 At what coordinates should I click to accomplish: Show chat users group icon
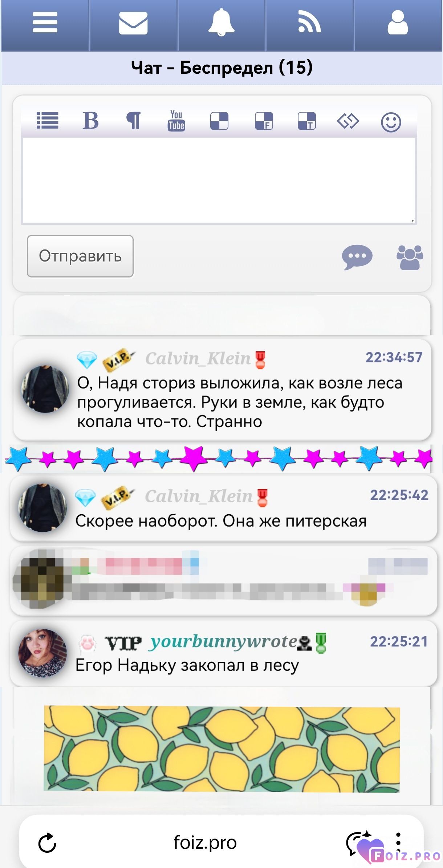click(410, 257)
